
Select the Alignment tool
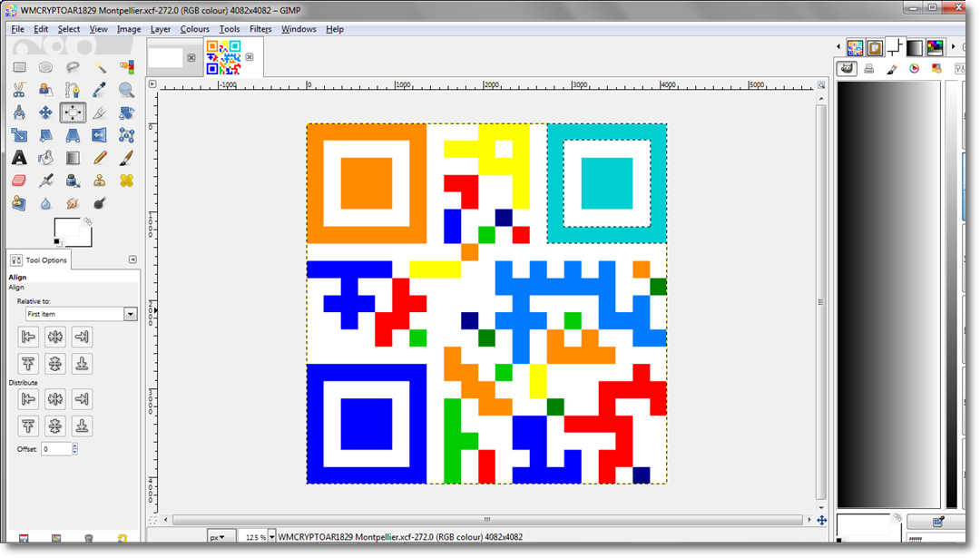[x=73, y=113]
